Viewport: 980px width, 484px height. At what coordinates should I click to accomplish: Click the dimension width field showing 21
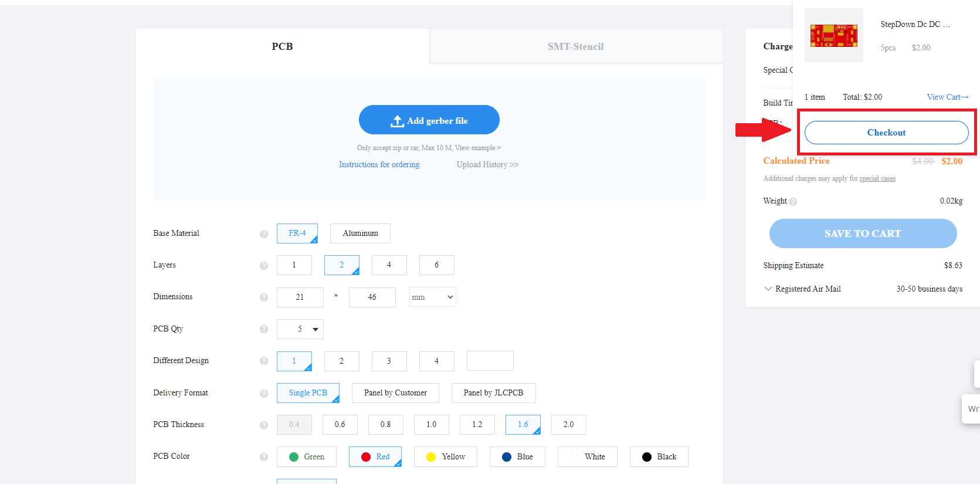coord(300,297)
